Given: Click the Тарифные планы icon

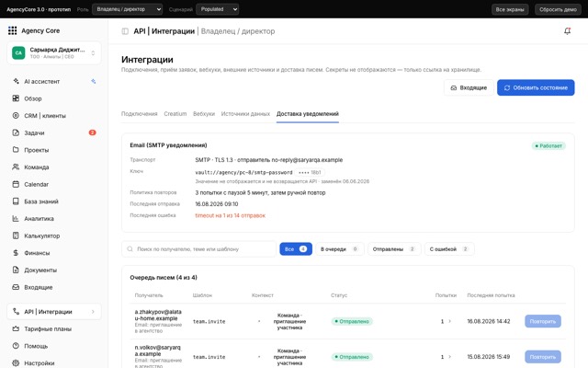Looking at the screenshot, I should [16, 328].
